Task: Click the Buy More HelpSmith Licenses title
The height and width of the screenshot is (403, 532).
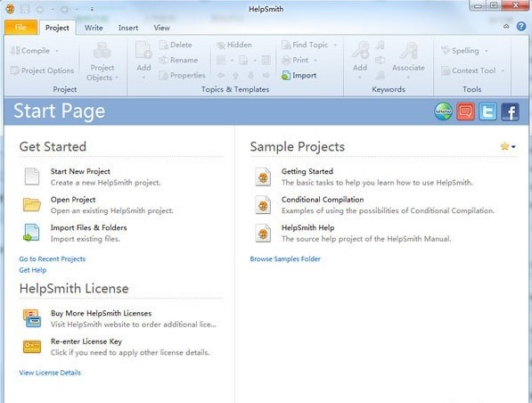Action: click(101, 313)
